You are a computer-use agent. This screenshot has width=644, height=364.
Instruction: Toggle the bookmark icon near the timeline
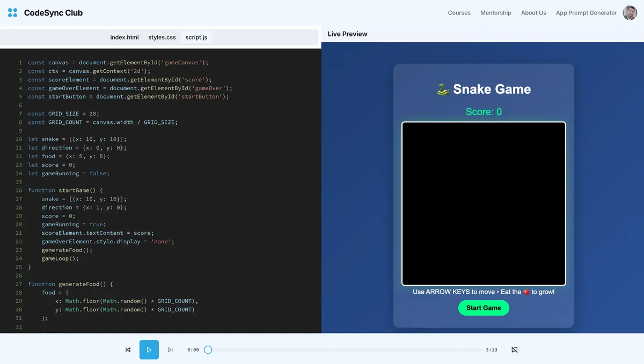[514, 350]
